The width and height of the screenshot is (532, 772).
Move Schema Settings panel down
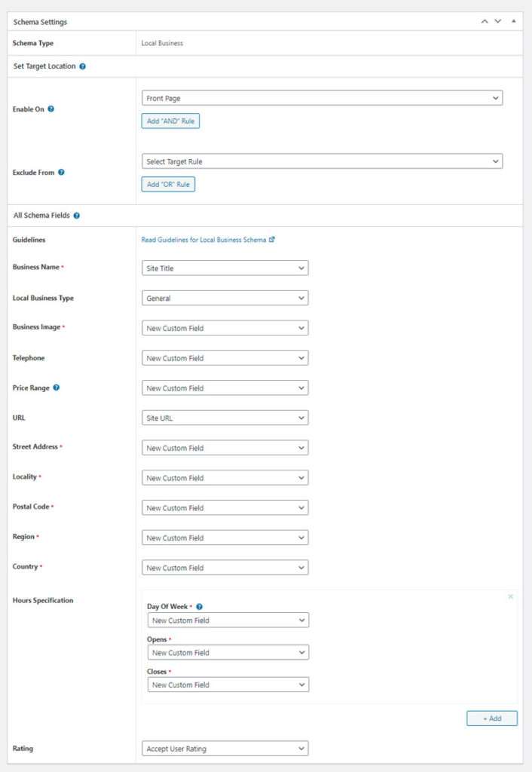(x=497, y=21)
